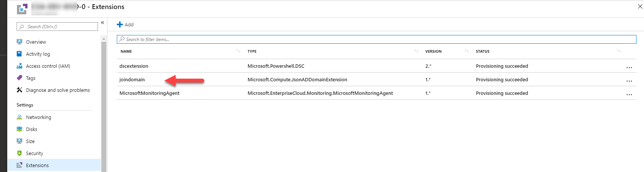The image size is (644, 172).
Task: Click the Search to filter items field
Action: [x=377, y=39]
